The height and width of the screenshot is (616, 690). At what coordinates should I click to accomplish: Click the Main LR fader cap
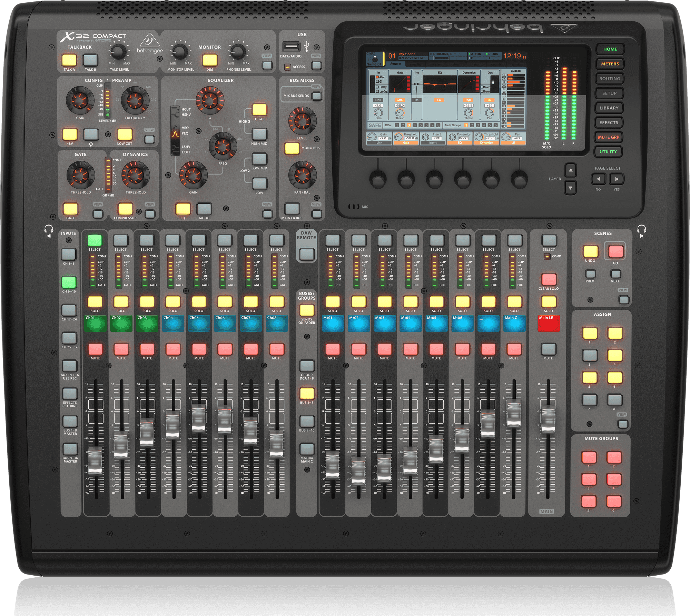(x=548, y=420)
